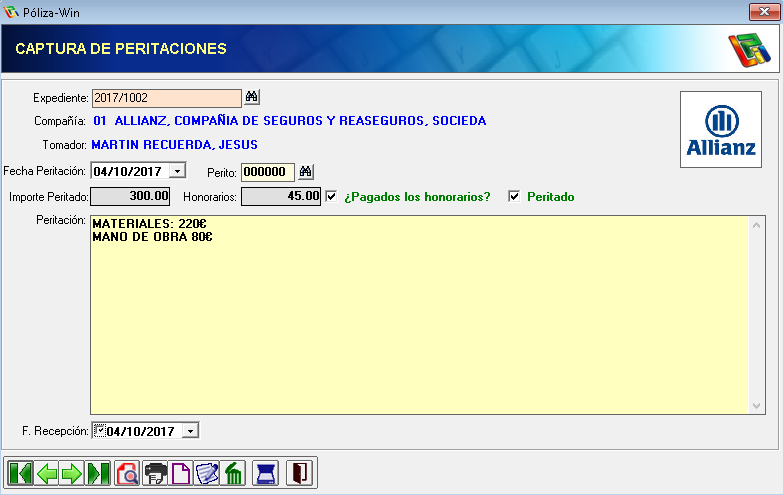This screenshot has height=495, width=783.
Task: Toggle the F. Recepción date checkbox
Action: (99, 430)
